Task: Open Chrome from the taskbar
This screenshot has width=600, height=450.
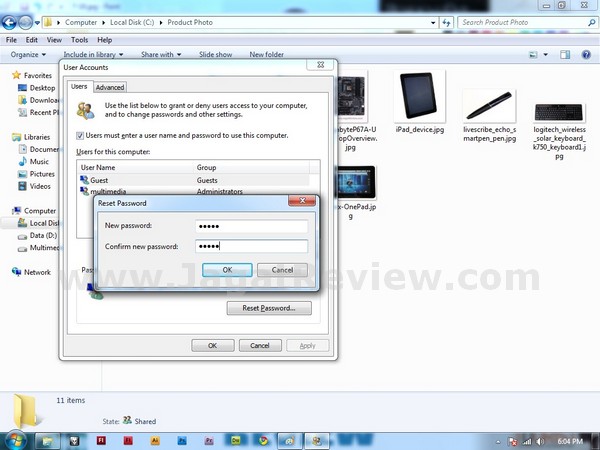Action: pos(261,440)
